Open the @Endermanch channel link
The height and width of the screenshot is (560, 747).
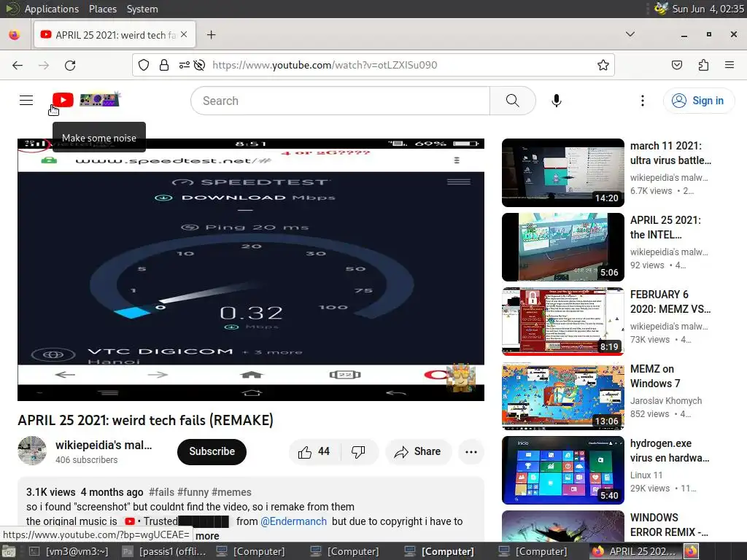click(x=293, y=521)
